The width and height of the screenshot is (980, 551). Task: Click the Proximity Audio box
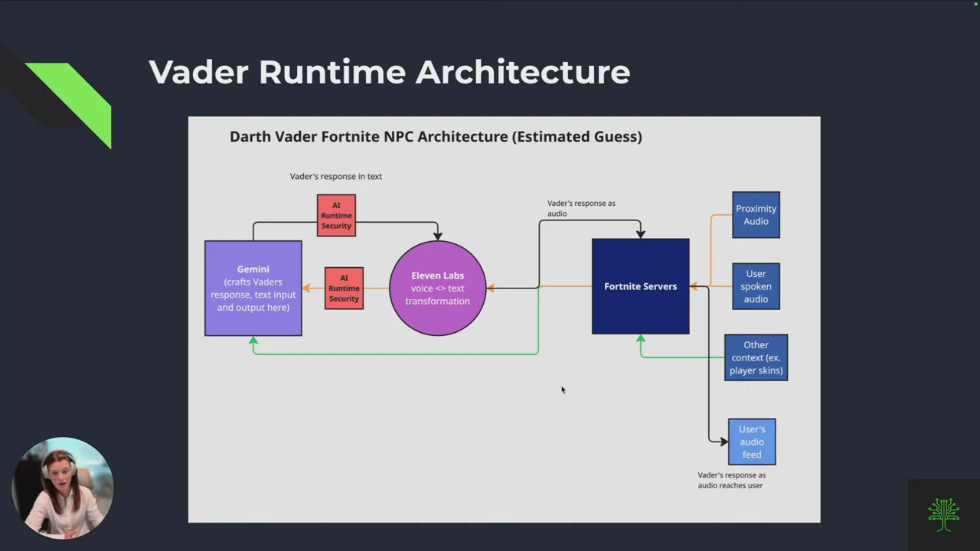(756, 215)
